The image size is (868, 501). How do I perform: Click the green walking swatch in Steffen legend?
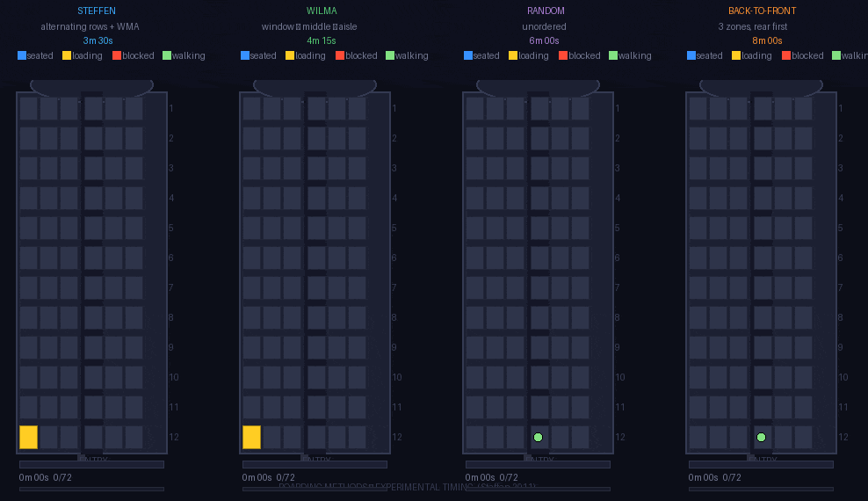[167, 55]
